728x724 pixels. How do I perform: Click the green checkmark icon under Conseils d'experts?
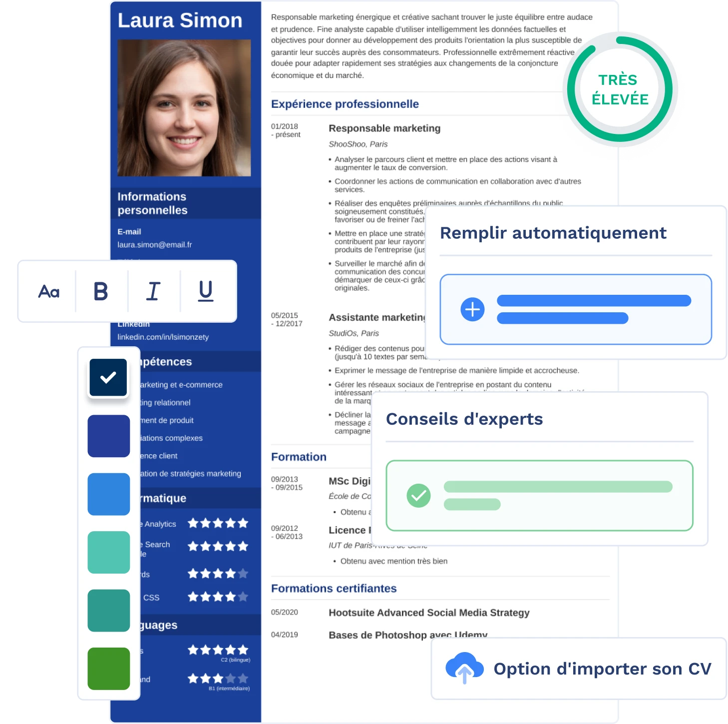(x=418, y=496)
